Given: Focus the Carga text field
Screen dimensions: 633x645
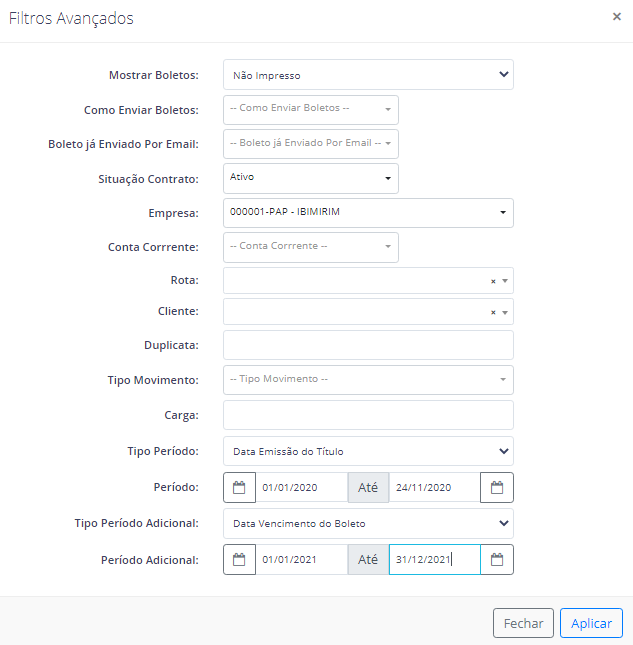Looking at the screenshot, I should point(368,415).
